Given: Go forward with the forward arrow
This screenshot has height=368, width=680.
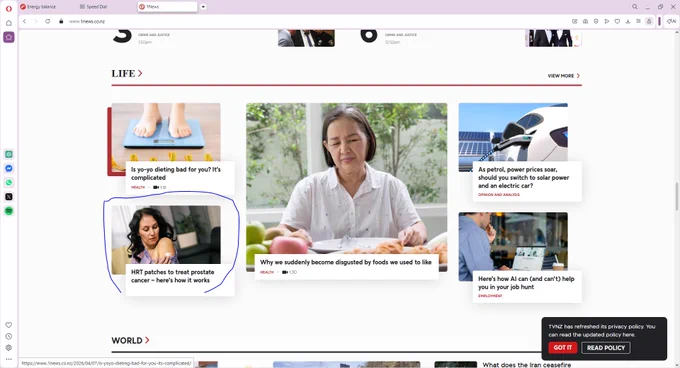Looking at the screenshot, I should (36, 21).
